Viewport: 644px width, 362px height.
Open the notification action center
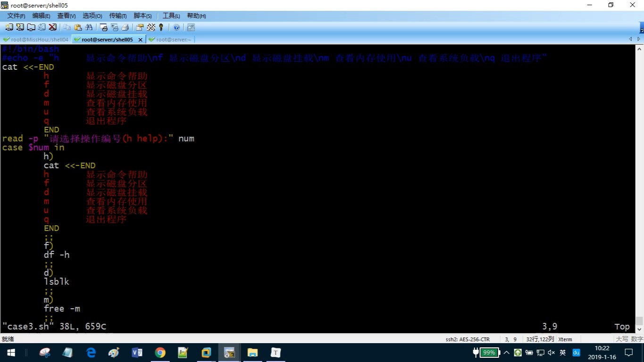click(628, 353)
